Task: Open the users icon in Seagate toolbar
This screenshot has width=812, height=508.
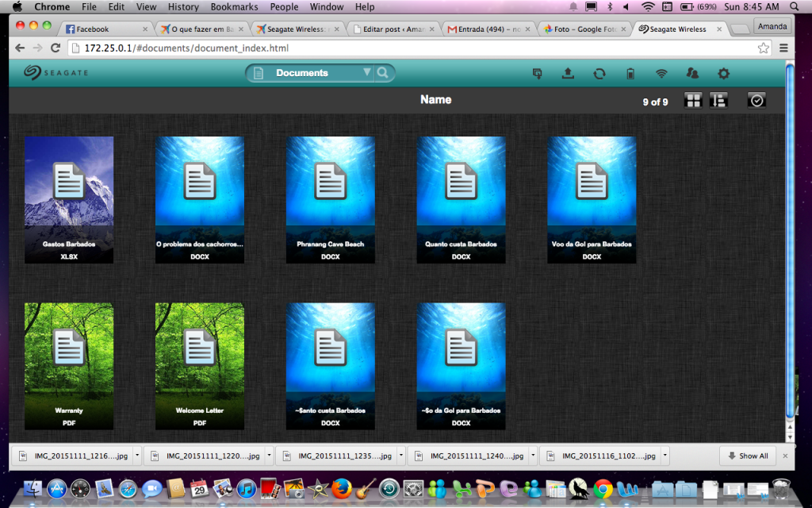Action: point(691,73)
